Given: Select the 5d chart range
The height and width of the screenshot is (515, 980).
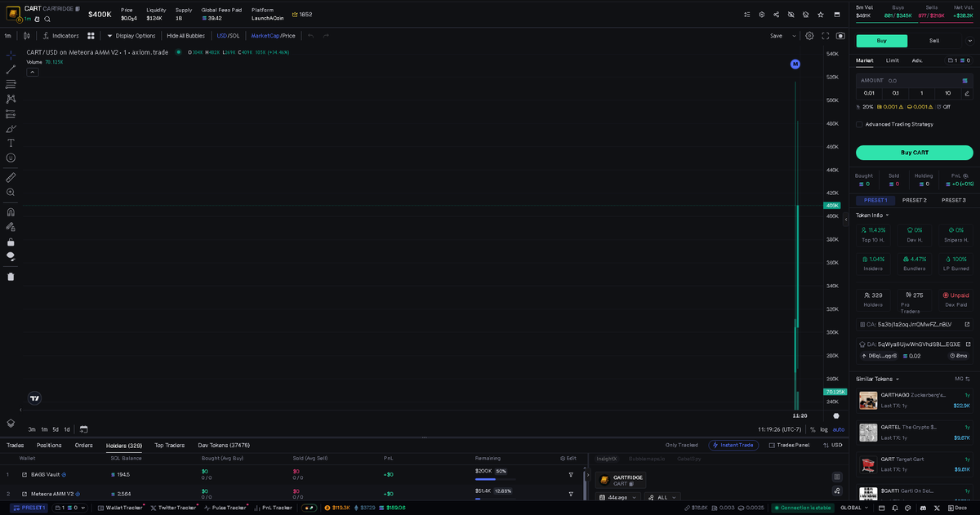Looking at the screenshot, I should tap(56, 429).
